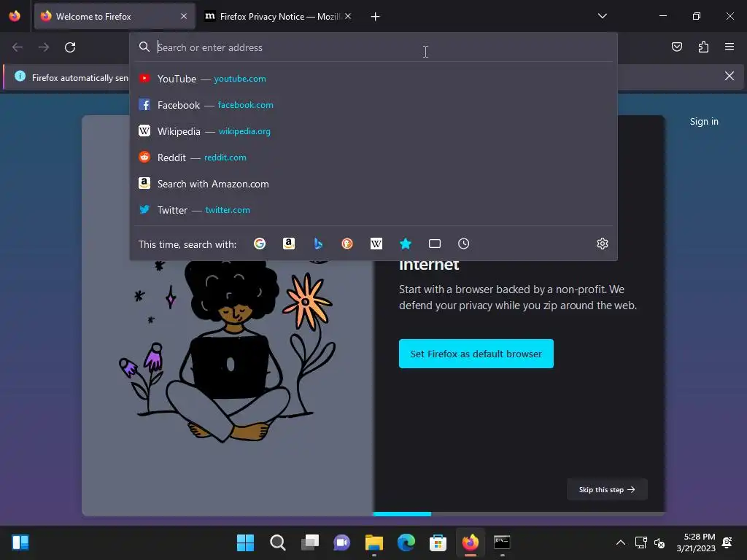Search open tabs using the tab icon
Screen dimensions: 747x560
pyautogui.click(x=435, y=244)
